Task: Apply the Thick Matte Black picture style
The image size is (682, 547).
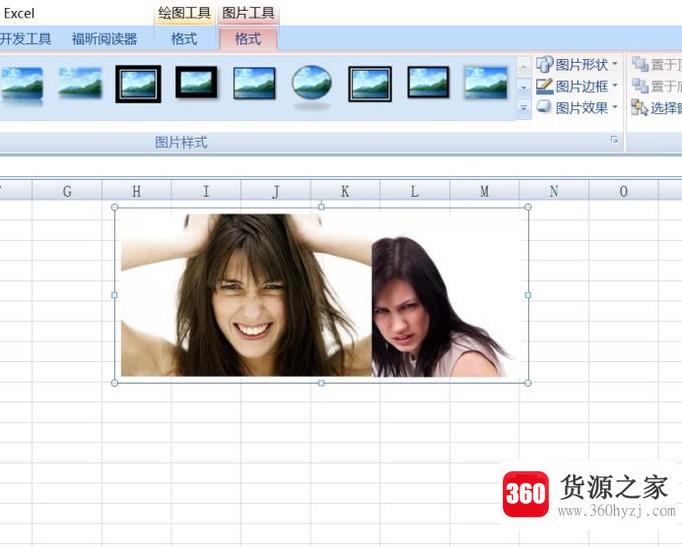Action: click(196, 82)
